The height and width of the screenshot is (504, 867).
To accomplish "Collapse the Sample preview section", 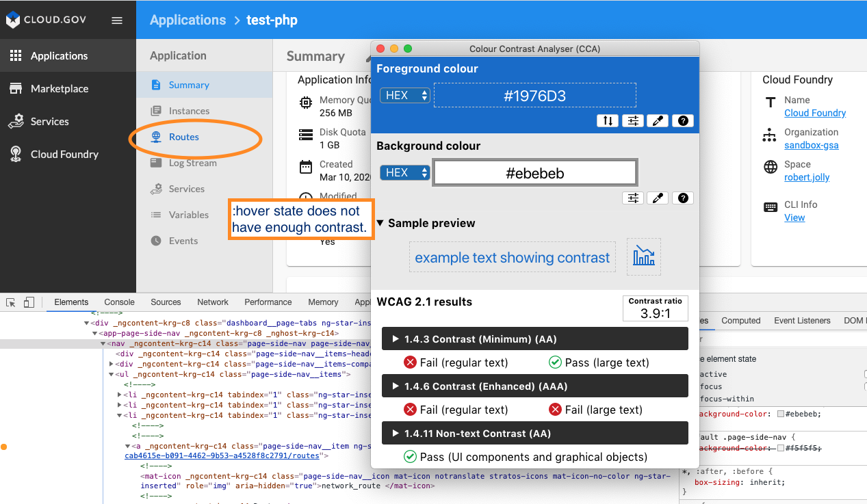I will [x=381, y=224].
